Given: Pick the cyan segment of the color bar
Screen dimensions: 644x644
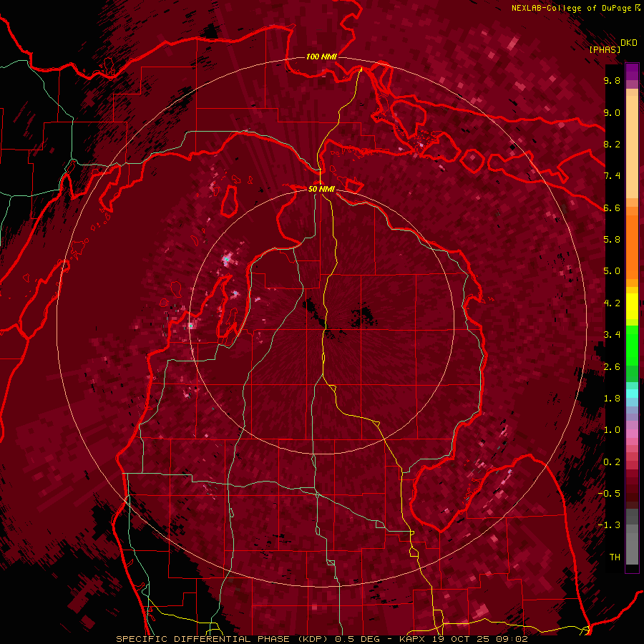Looking at the screenshot, I should click(x=632, y=393).
